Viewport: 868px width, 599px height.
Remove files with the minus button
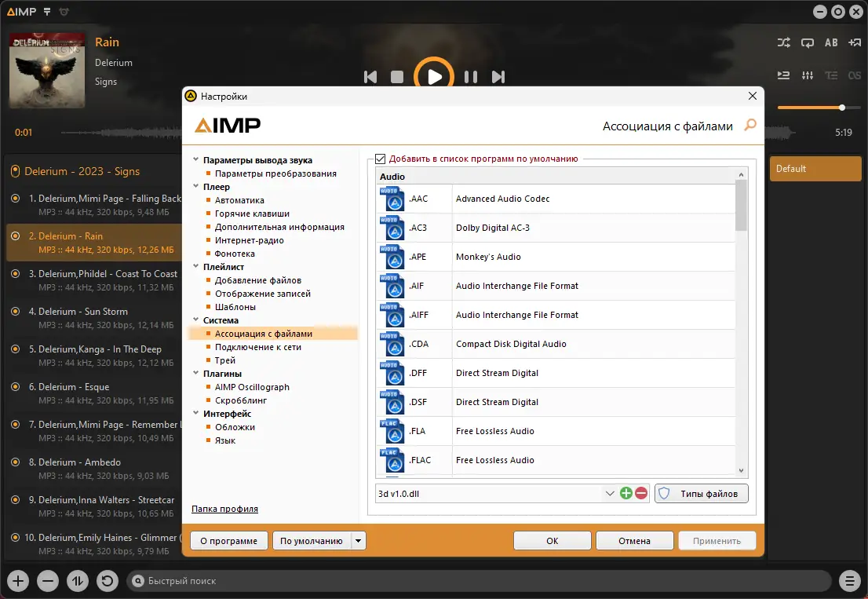[x=48, y=581]
